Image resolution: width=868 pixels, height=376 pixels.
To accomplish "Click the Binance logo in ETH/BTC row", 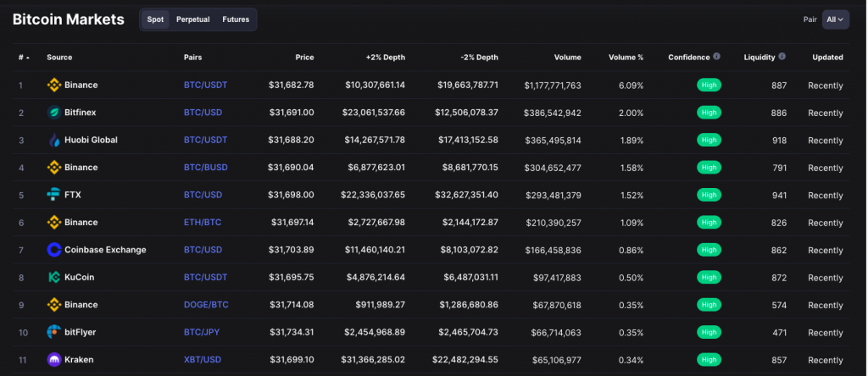I will point(53,222).
